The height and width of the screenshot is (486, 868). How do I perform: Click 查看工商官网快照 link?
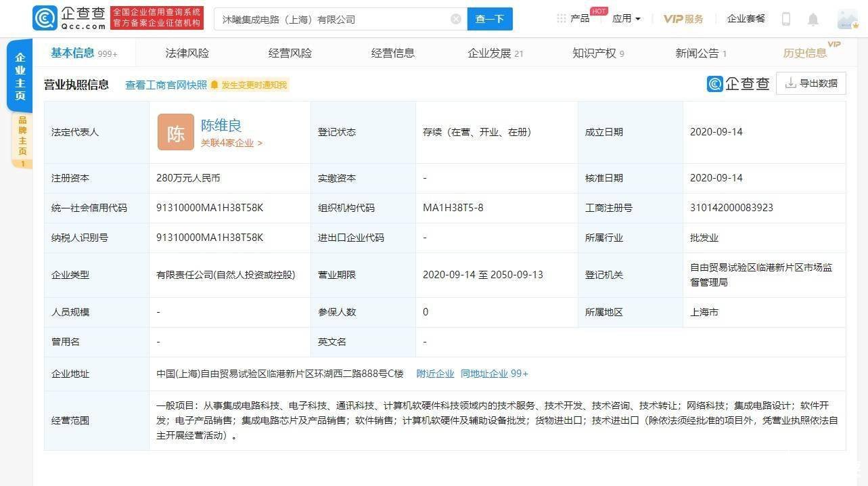[x=166, y=85]
